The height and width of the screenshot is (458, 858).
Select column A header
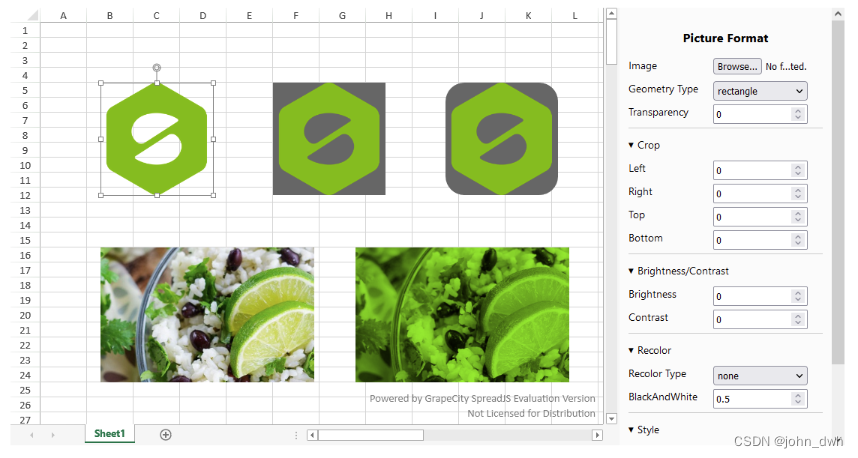point(63,15)
